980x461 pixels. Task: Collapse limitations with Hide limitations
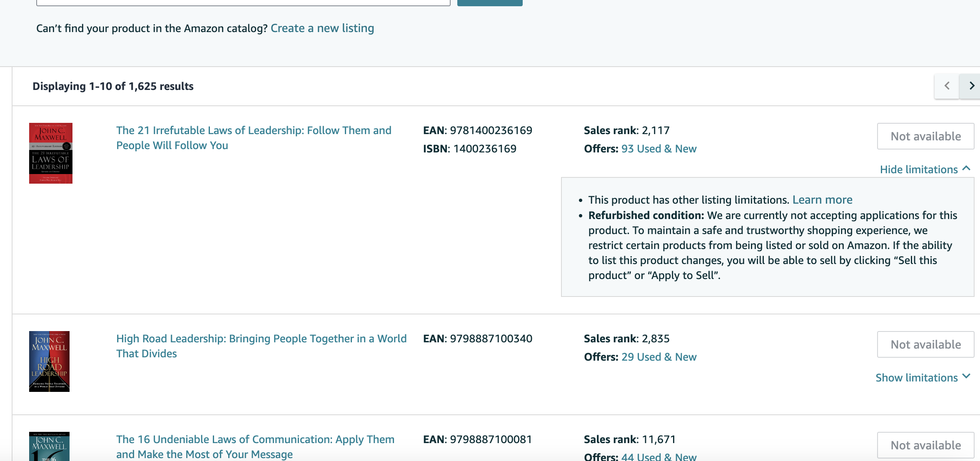tap(925, 169)
